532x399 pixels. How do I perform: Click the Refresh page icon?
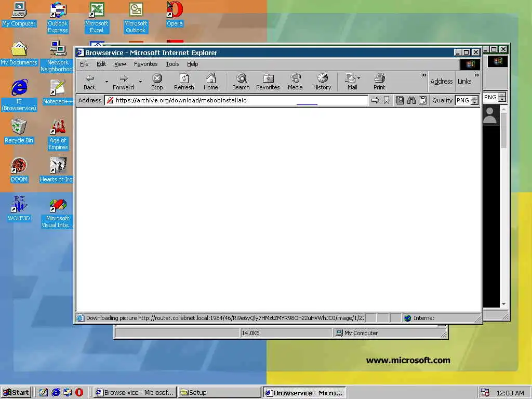(x=184, y=82)
